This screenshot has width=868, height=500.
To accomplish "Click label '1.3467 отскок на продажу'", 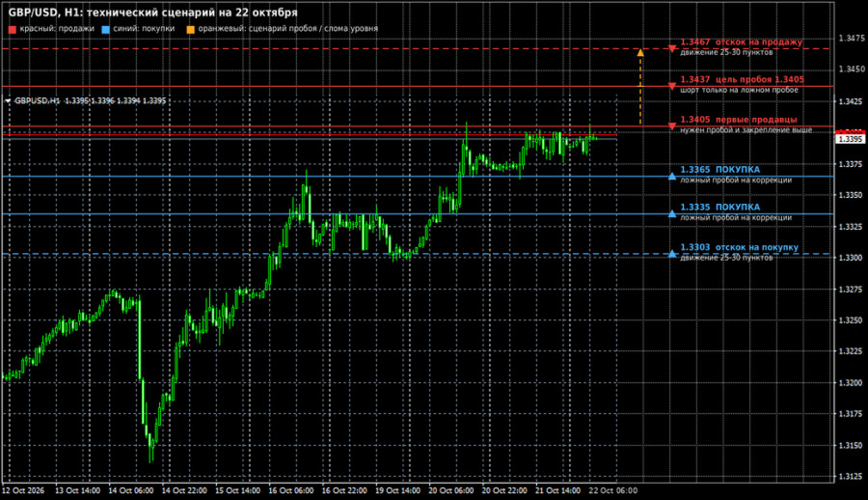I will coord(742,42).
